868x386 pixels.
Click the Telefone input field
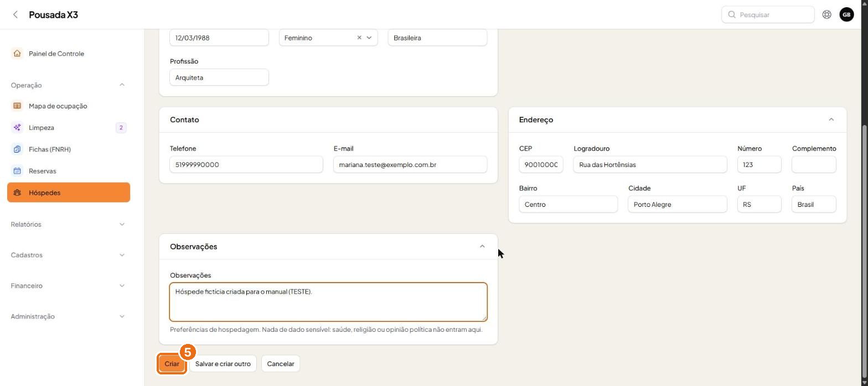[x=246, y=164]
